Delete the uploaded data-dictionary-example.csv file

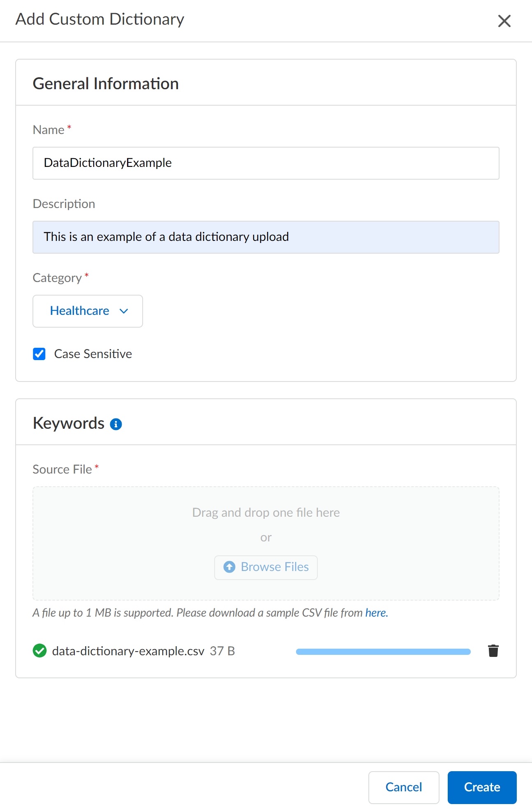coord(493,651)
